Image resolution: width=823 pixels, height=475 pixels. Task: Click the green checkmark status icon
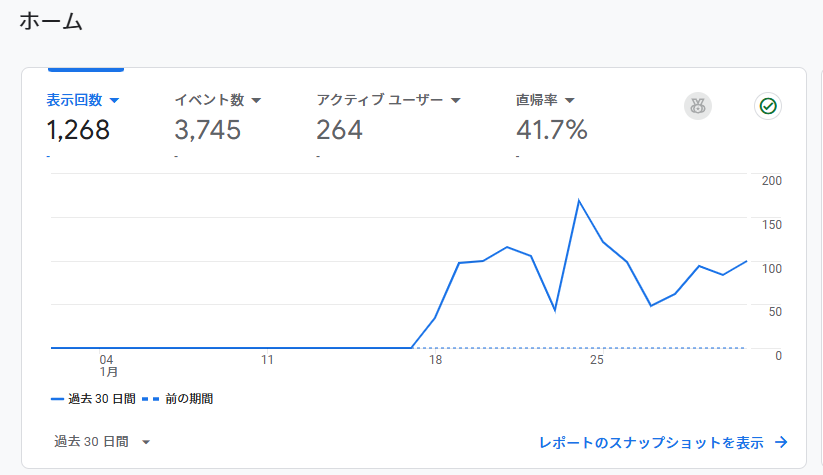point(767,106)
